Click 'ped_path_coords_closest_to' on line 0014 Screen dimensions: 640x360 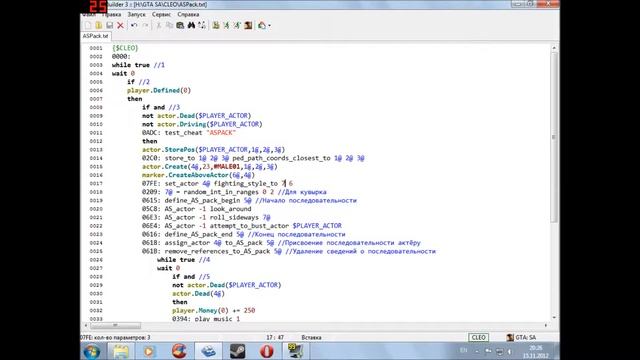(281, 158)
